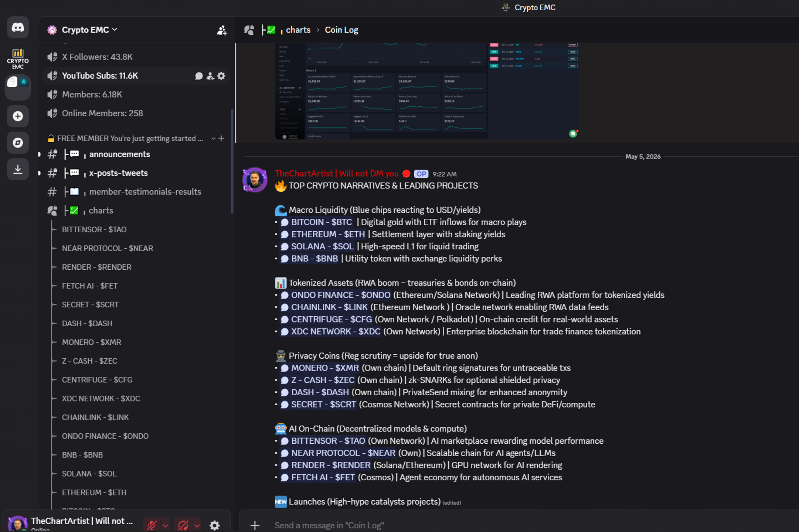Open headphone output options arrow

(x=197, y=525)
